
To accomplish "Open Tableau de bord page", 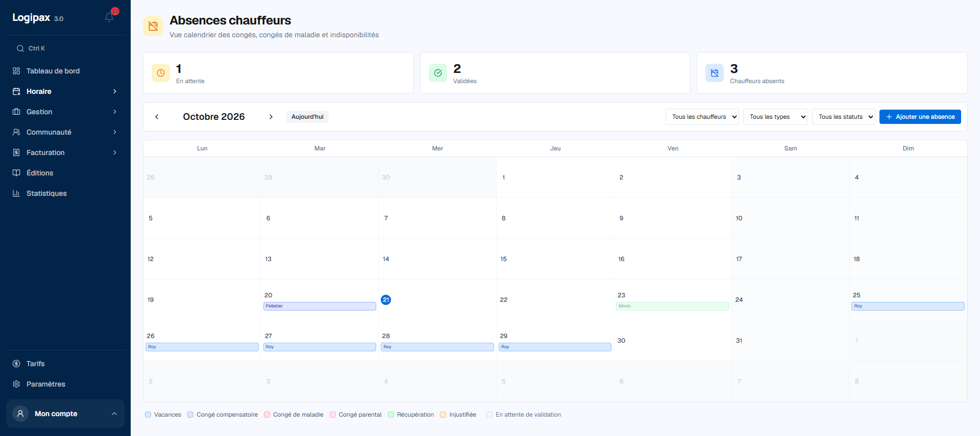I will 65,71.
